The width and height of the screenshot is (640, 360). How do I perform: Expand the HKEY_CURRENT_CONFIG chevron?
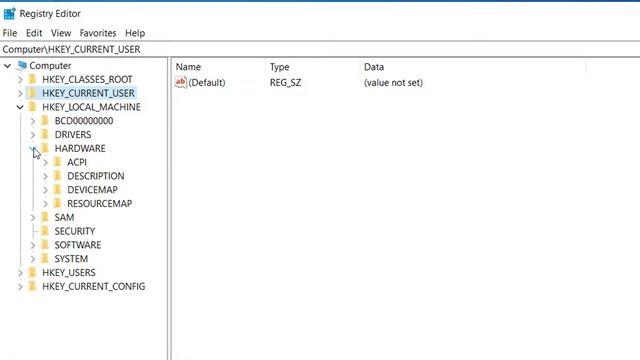pyautogui.click(x=20, y=287)
